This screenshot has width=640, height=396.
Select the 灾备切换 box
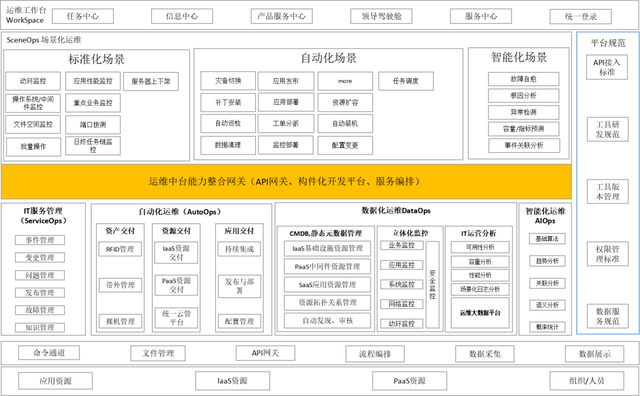[x=228, y=81]
